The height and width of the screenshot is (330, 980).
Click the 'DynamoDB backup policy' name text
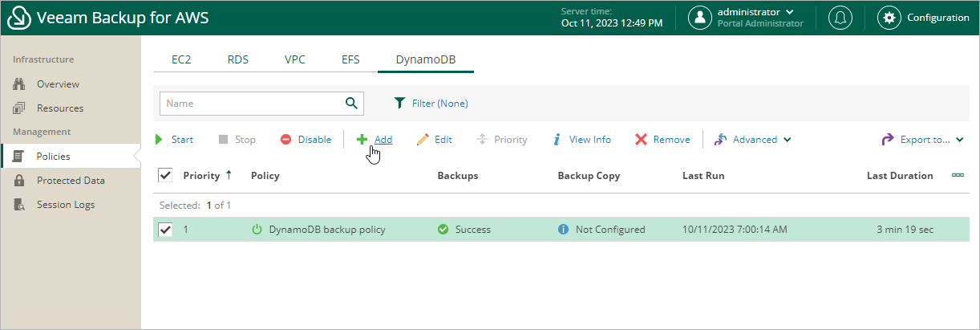coord(327,230)
